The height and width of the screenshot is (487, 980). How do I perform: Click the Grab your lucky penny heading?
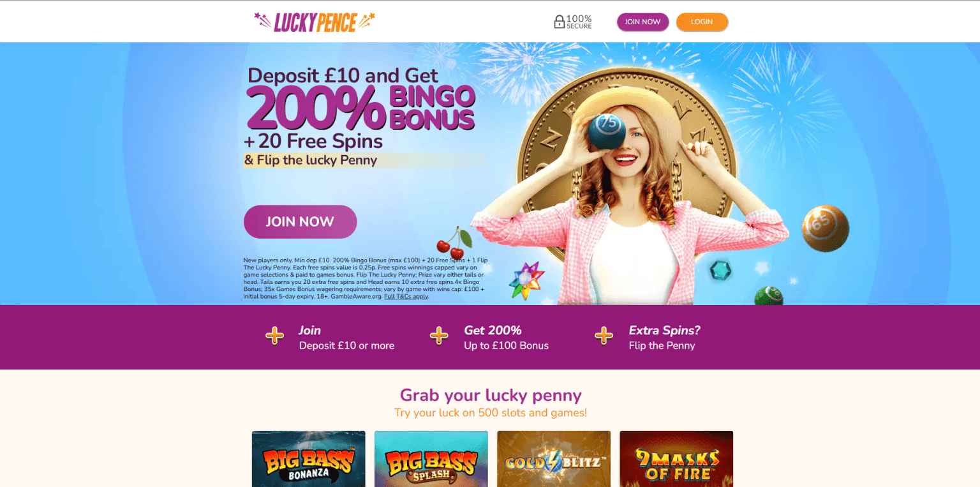[x=491, y=395]
